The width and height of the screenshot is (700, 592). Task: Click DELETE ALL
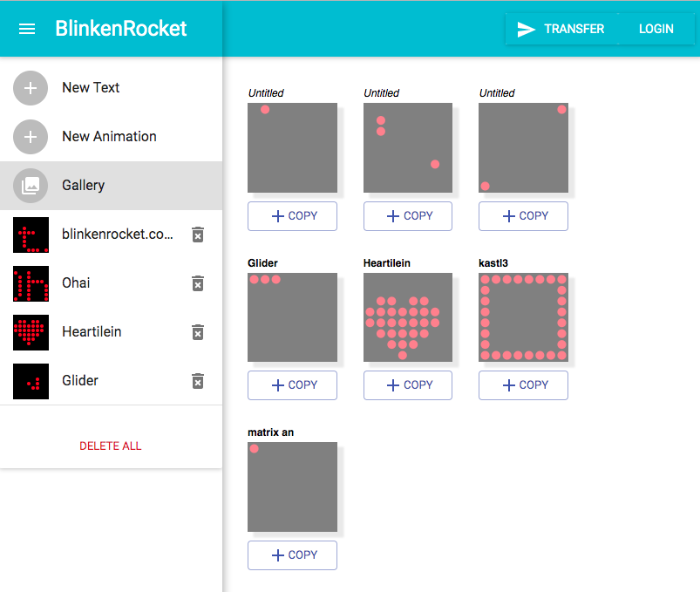coord(110,446)
